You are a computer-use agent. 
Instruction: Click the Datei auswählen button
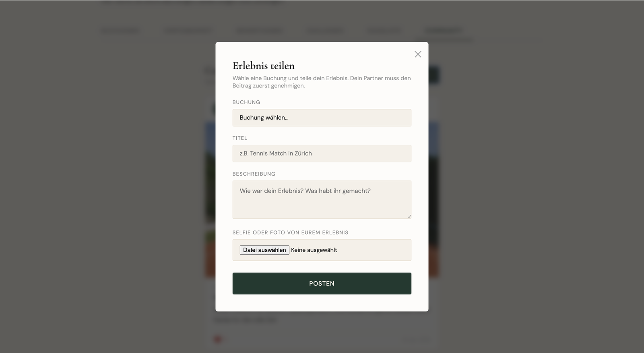tap(264, 250)
